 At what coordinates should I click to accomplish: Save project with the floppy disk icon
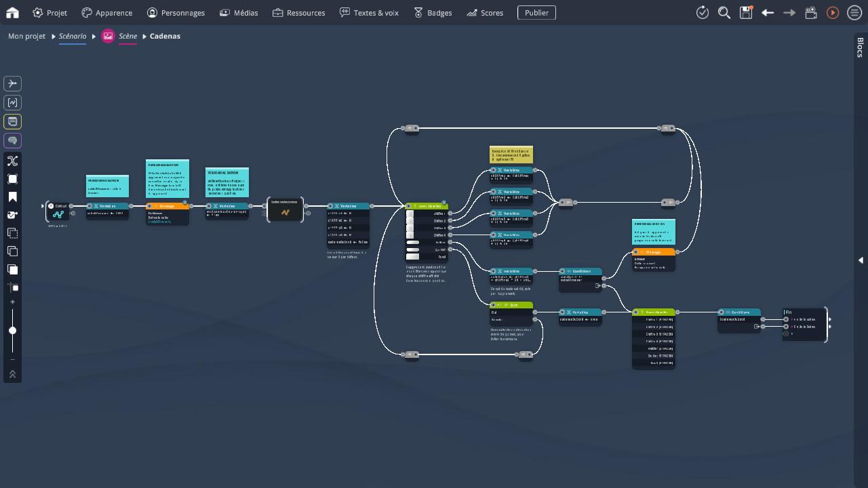pyautogui.click(x=746, y=12)
